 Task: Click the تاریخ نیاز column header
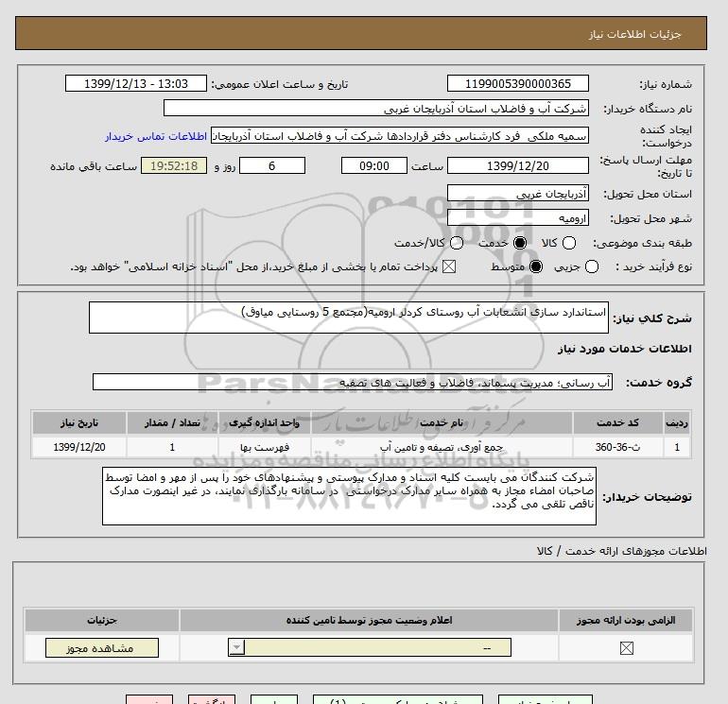point(79,422)
